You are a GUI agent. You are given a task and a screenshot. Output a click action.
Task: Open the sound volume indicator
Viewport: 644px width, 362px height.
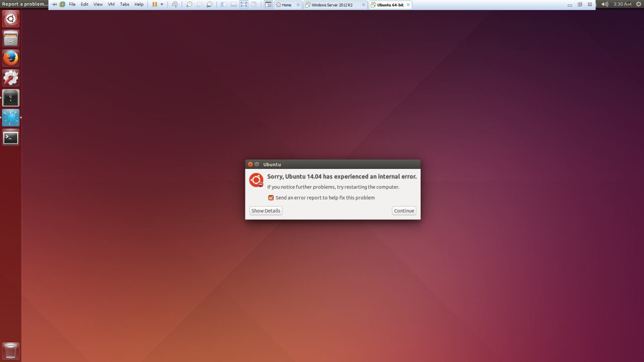(x=605, y=4)
